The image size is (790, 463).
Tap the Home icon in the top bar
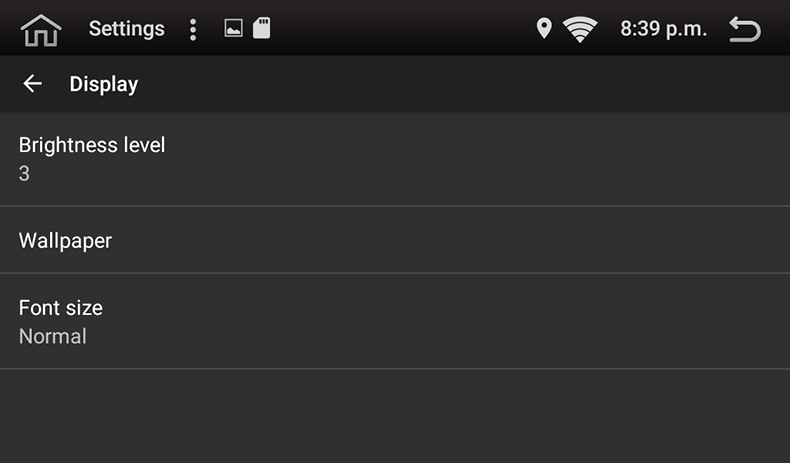[x=41, y=30]
